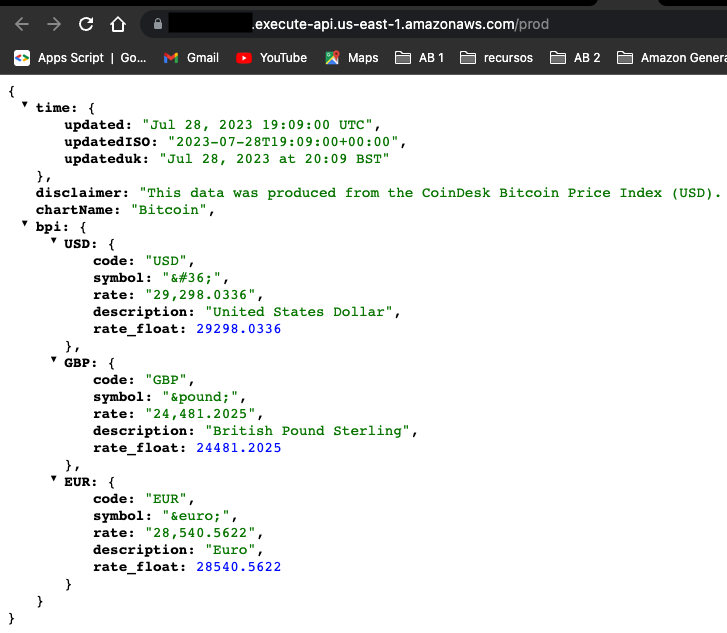The width and height of the screenshot is (727, 633).
Task: Click the USD rate "29,298.0336"
Action: click(200, 295)
